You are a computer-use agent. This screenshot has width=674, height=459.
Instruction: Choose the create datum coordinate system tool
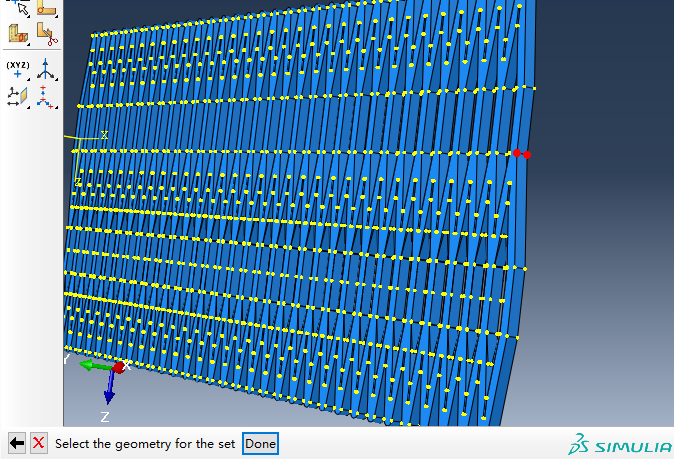46,97
